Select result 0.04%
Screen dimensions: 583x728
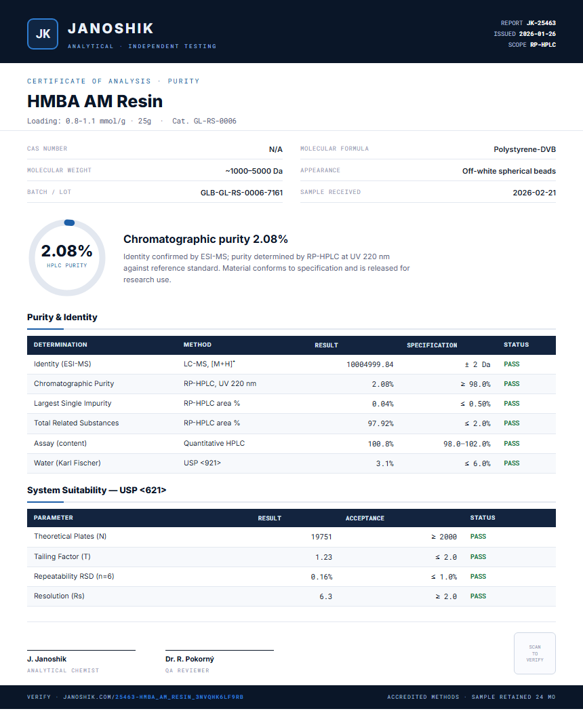382,404
